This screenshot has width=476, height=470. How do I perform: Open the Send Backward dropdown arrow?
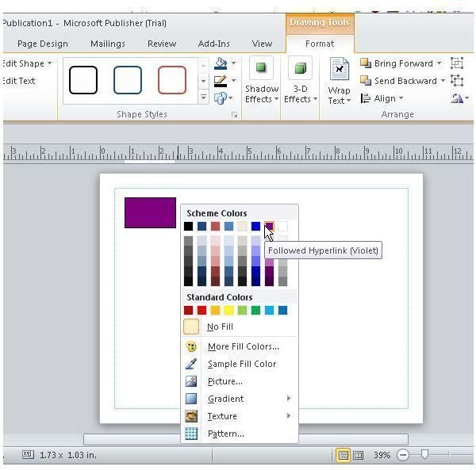[x=443, y=80]
